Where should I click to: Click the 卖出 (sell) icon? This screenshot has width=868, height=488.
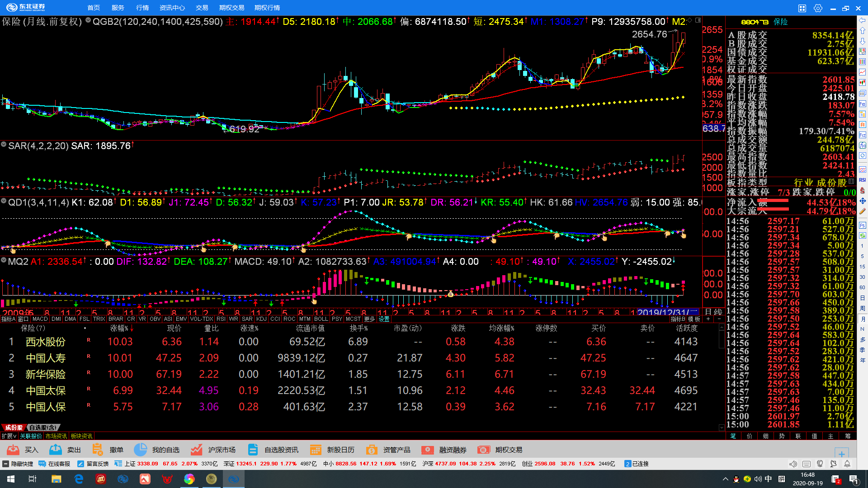(x=56, y=450)
